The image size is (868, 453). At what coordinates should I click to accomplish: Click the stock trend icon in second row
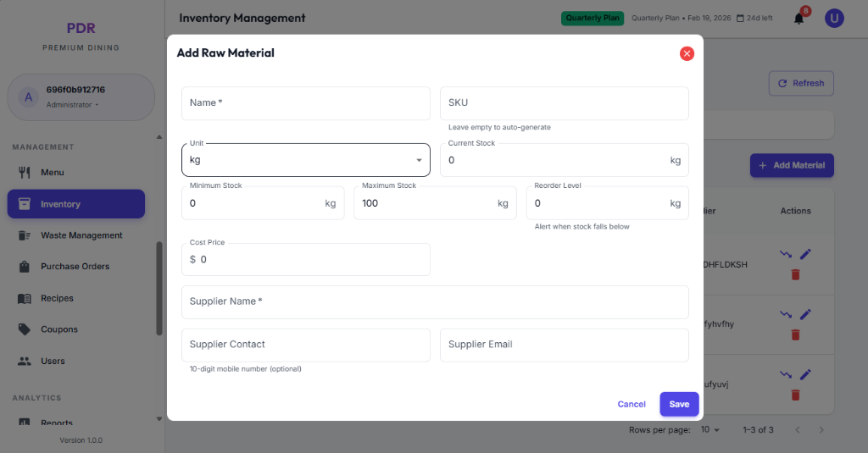pyautogui.click(x=786, y=314)
